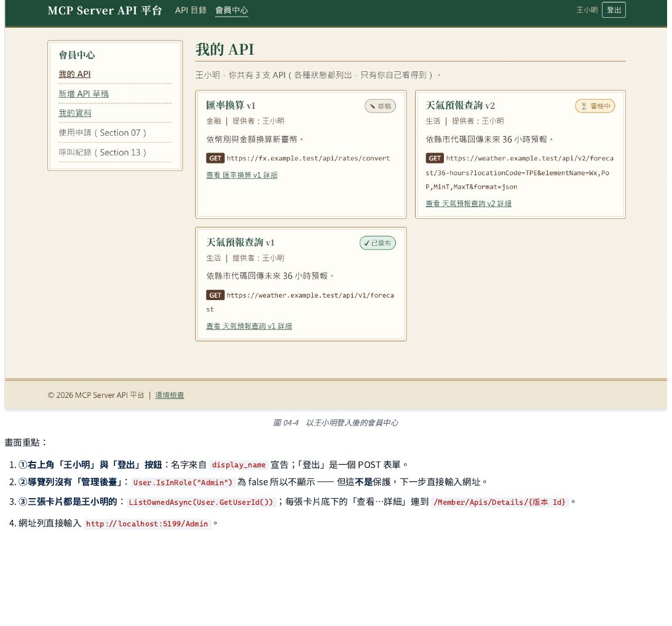
Task: Click 使用申請（Section 07）sidebar item
Action: coord(103,133)
